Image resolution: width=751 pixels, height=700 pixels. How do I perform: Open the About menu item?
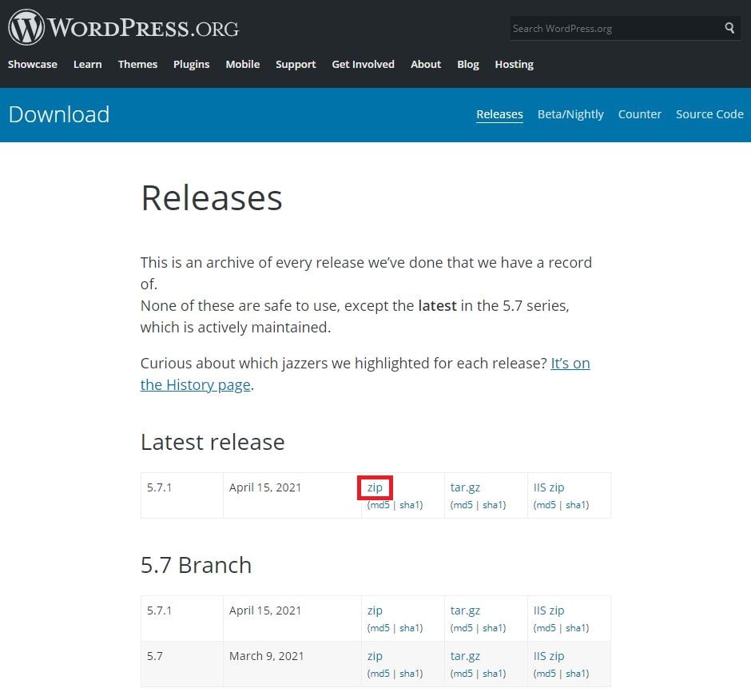426,64
